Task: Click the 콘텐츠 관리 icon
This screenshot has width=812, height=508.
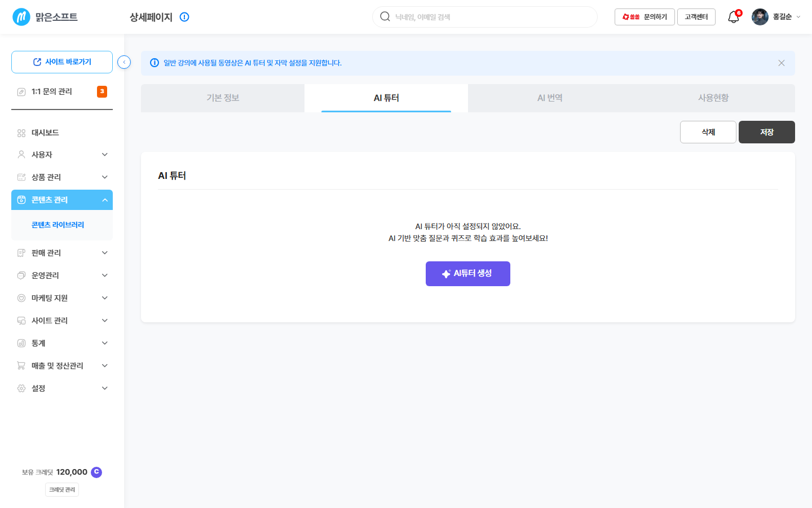Action: coord(21,200)
